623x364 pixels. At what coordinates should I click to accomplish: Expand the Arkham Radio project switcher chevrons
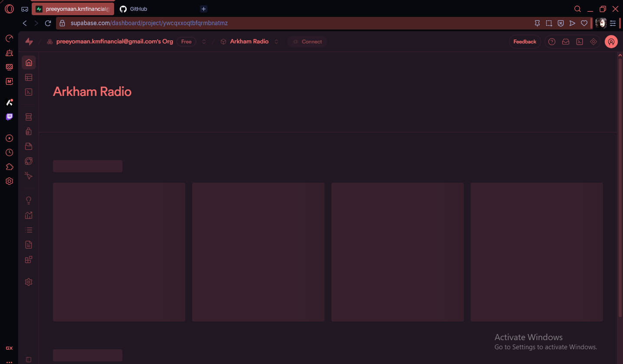click(x=276, y=42)
